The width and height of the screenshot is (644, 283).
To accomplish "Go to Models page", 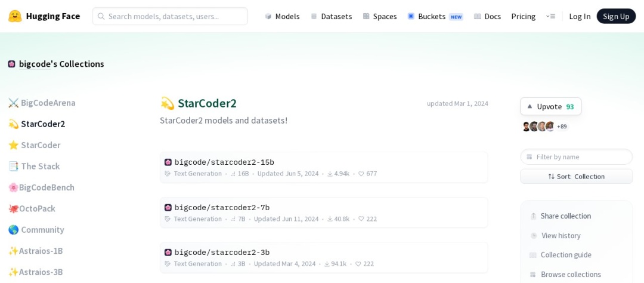I will pos(282,17).
